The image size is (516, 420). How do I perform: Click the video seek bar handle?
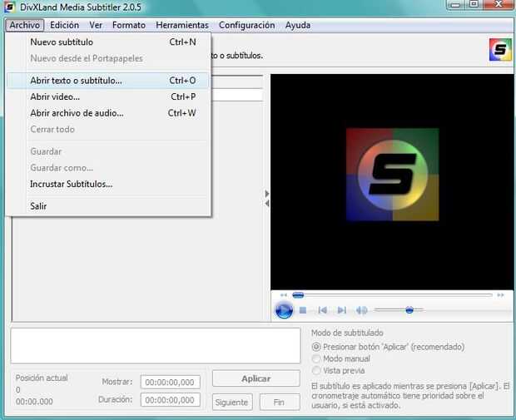[298, 295]
